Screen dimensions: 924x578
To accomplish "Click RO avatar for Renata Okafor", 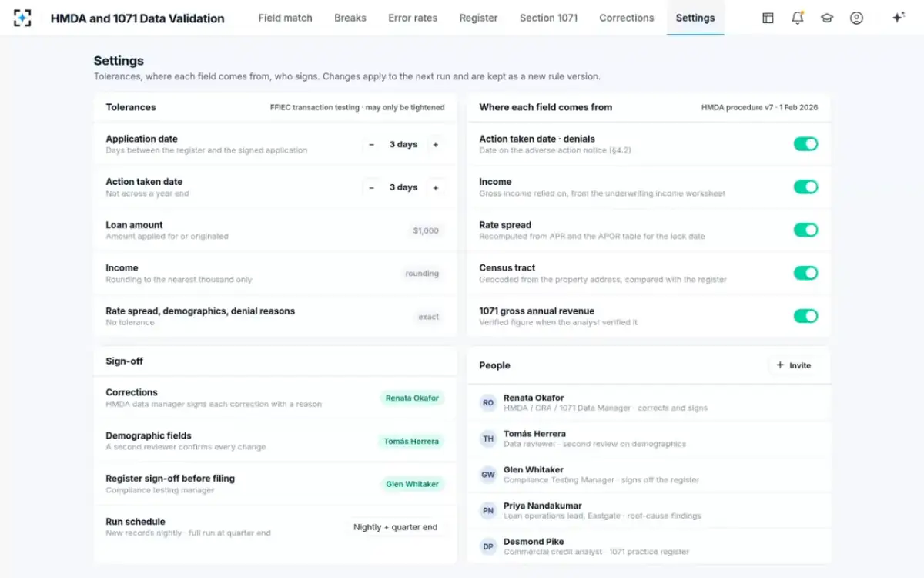I will (488, 403).
